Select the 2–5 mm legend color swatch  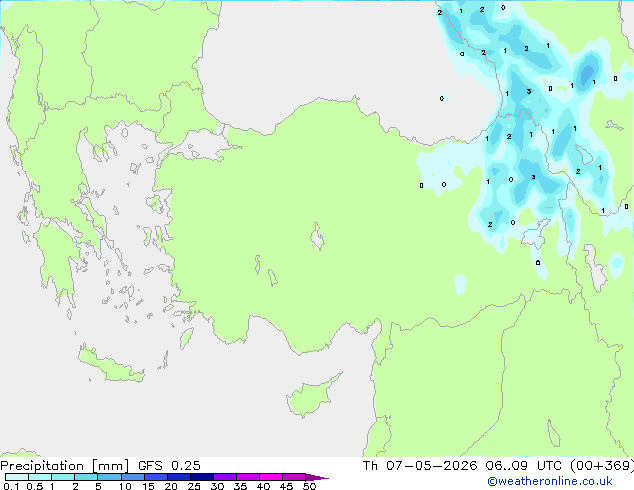(86, 477)
